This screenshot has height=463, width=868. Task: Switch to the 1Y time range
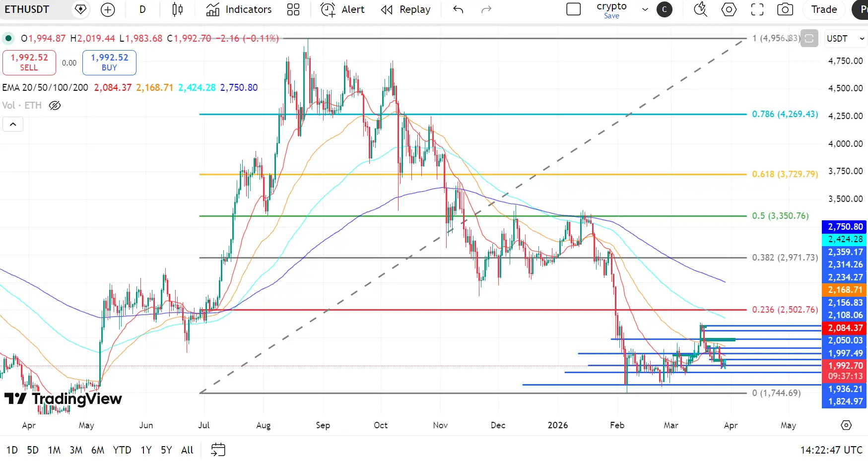tap(146, 450)
